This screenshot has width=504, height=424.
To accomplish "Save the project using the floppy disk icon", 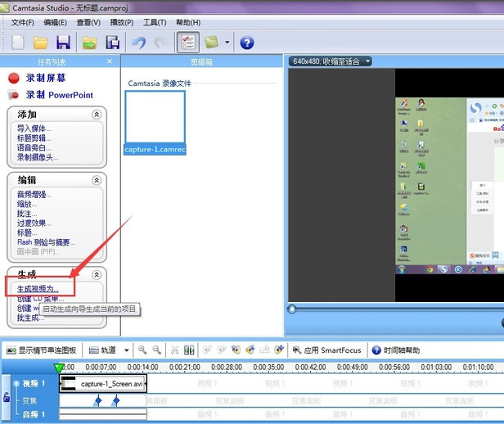I will [62, 43].
